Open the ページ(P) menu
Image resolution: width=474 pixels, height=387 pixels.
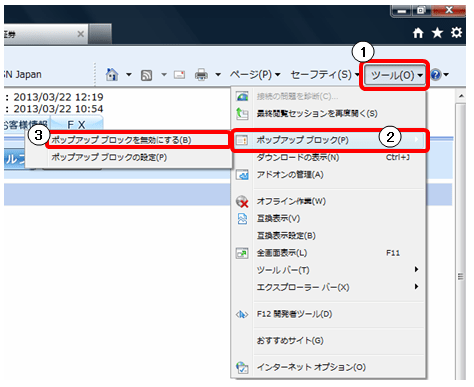pyautogui.click(x=255, y=75)
